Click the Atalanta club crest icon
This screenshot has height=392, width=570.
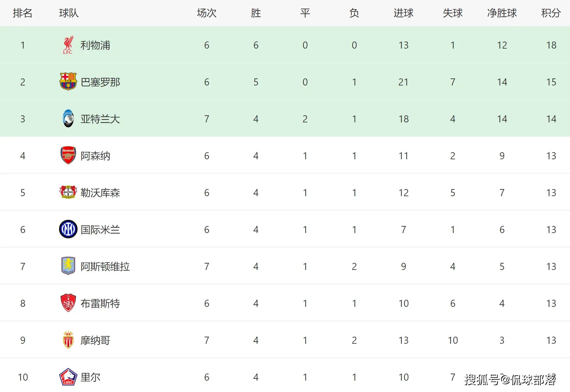68,119
